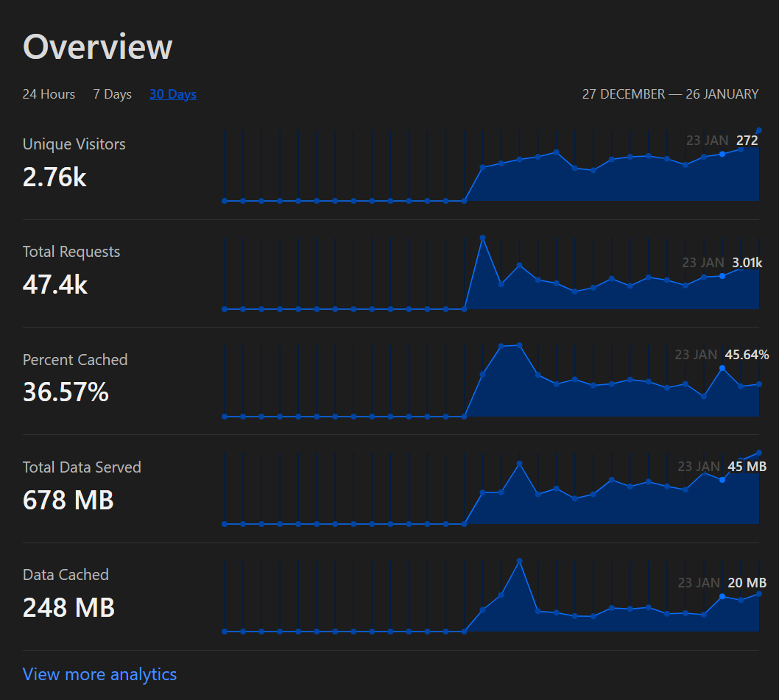Click the 27 December — 26 January date range

(x=670, y=93)
